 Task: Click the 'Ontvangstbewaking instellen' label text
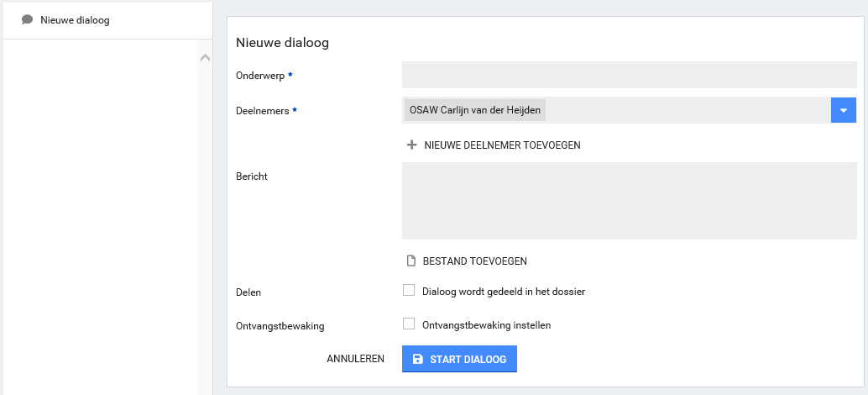click(x=486, y=324)
